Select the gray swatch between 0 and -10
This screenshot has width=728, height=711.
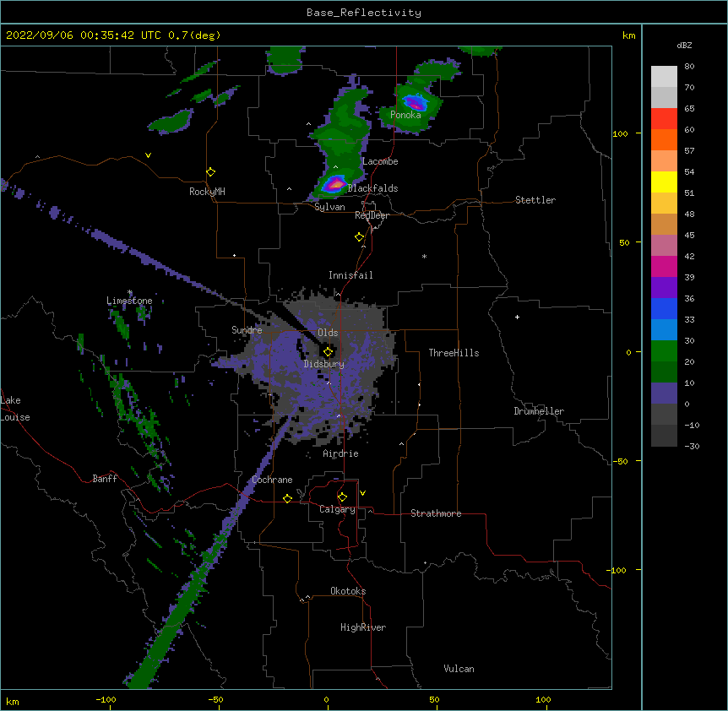tap(664, 414)
